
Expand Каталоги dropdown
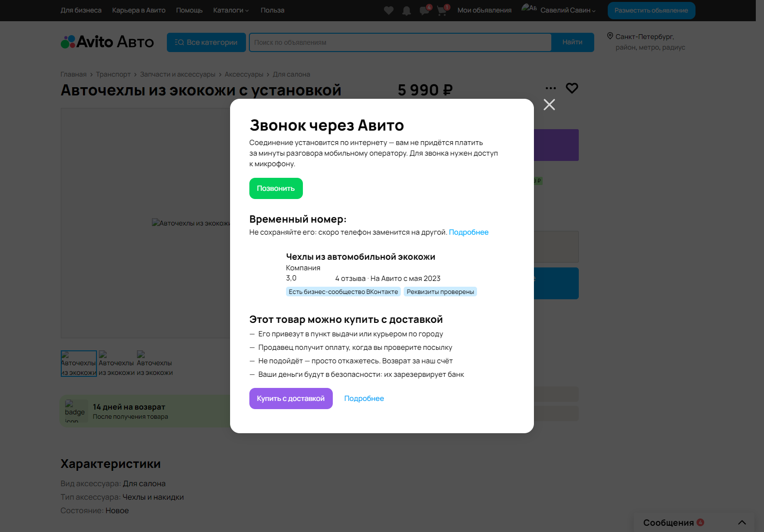[x=231, y=10]
